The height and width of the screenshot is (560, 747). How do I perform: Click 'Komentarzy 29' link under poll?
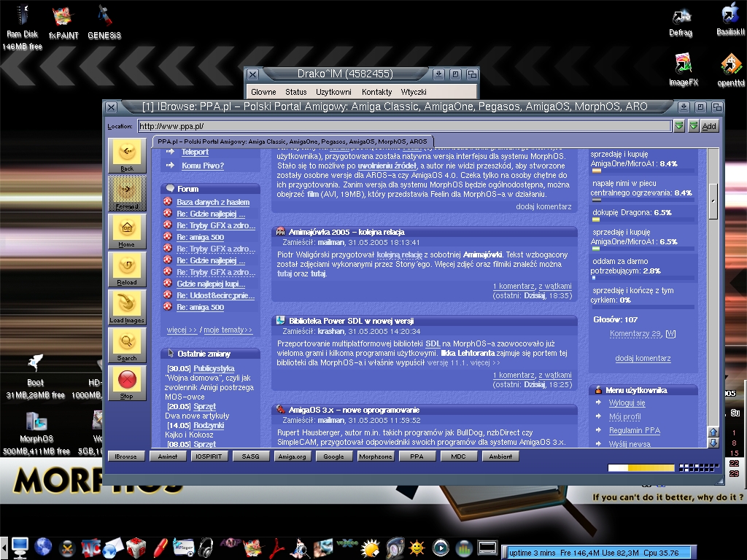[635, 334]
